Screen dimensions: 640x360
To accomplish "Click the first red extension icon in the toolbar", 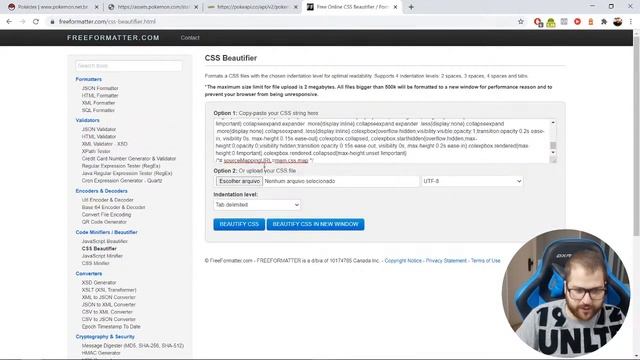I will click(x=538, y=22).
